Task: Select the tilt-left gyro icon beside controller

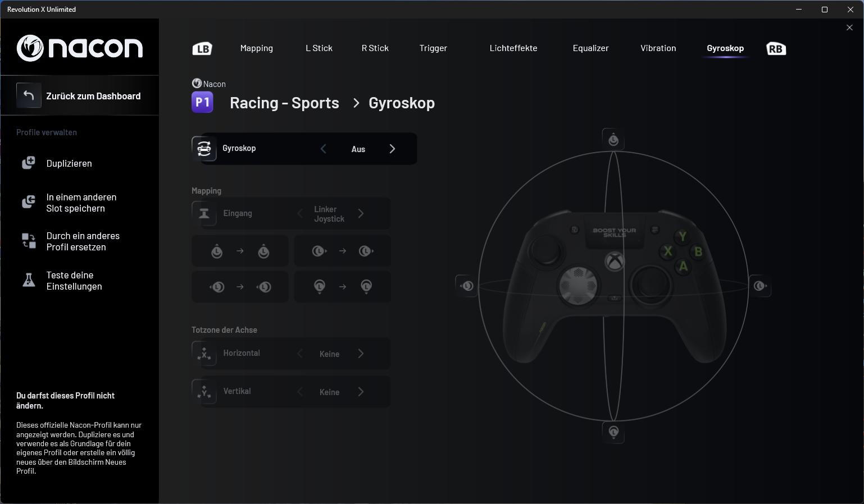Action: coord(466,286)
